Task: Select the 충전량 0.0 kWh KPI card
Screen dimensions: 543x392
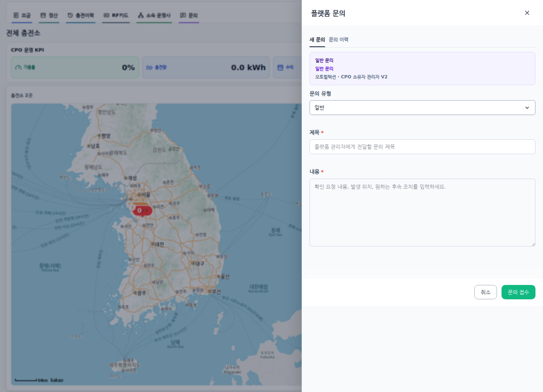Action: tap(206, 67)
